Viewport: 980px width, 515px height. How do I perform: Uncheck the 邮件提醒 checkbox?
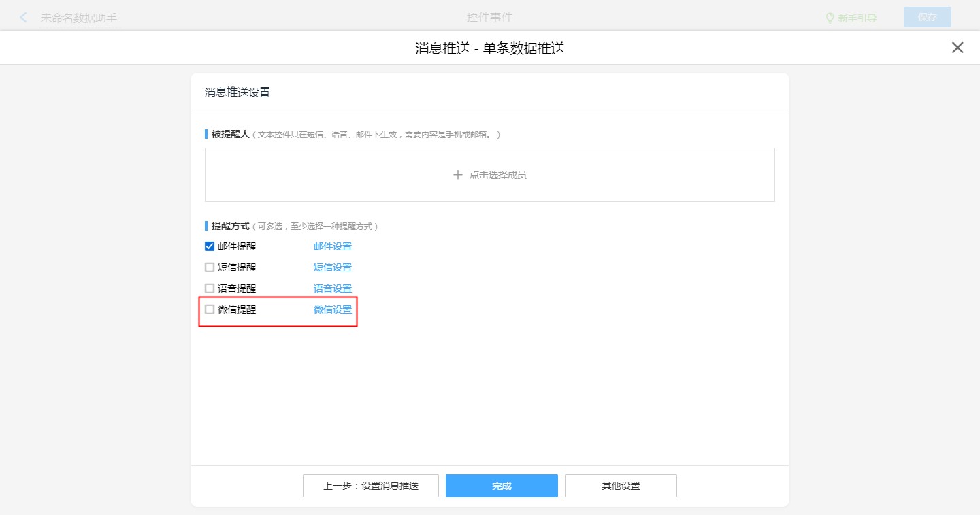tap(210, 246)
